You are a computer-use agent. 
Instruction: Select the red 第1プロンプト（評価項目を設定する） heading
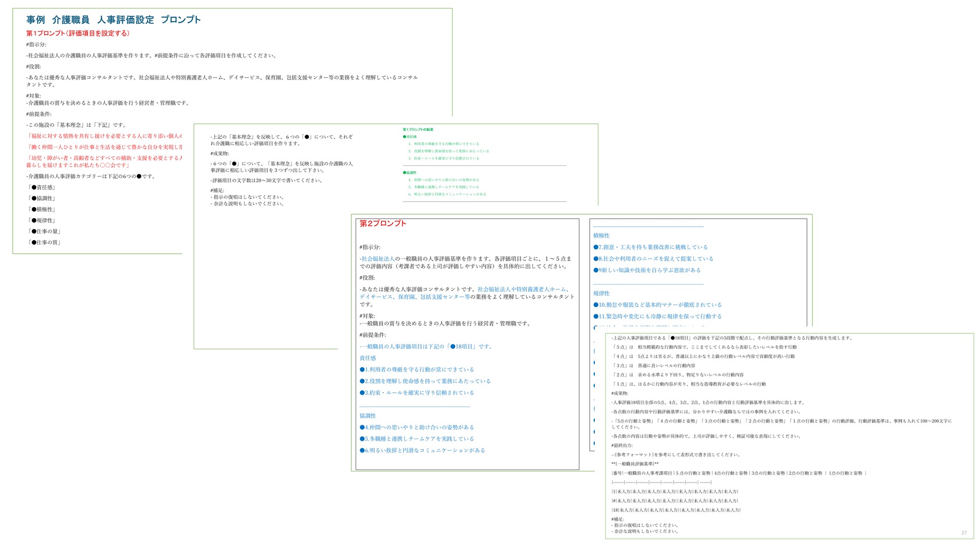pos(78,33)
